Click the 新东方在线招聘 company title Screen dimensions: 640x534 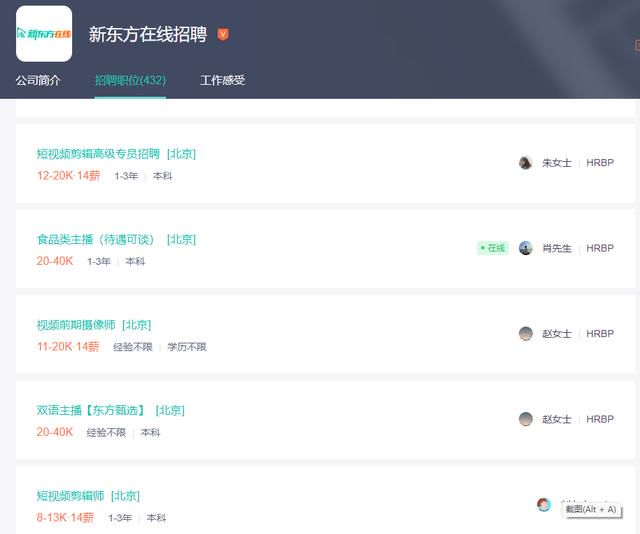pyautogui.click(x=148, y=34)
